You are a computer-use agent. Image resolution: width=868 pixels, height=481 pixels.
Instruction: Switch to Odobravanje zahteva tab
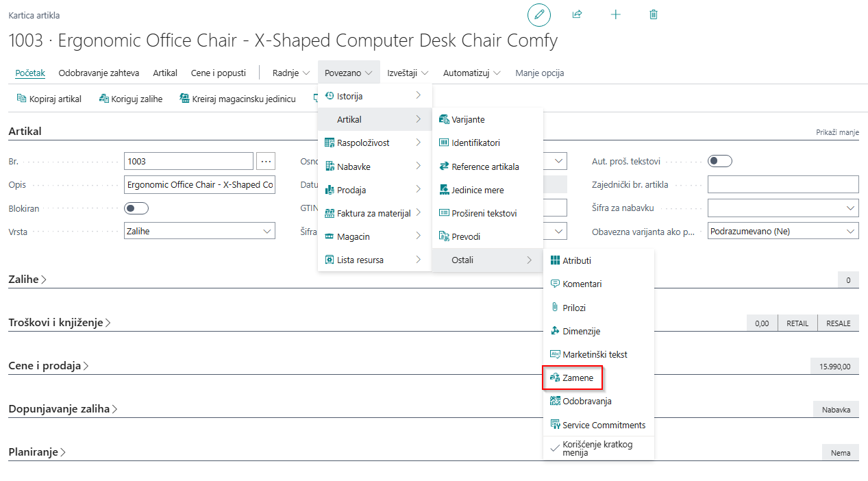point(99,73)
